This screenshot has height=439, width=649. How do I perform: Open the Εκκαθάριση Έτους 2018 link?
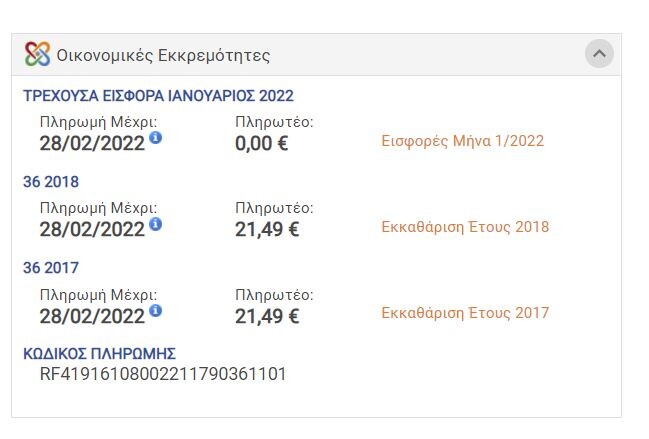coord(465,227)
